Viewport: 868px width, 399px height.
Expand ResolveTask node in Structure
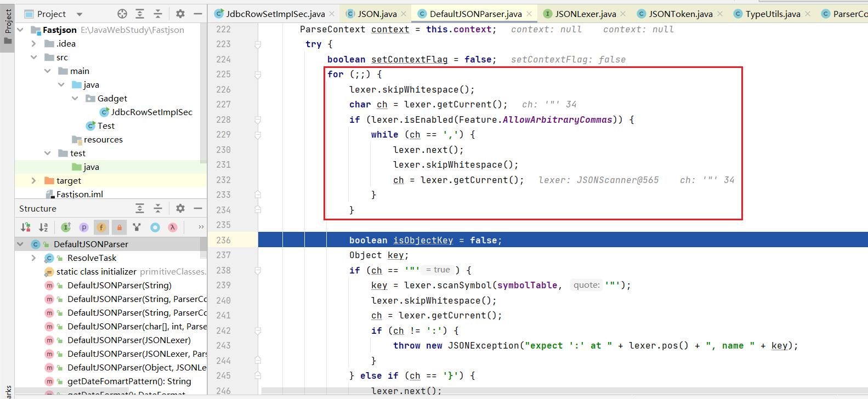pyautogui.click(x=34, y=258)
